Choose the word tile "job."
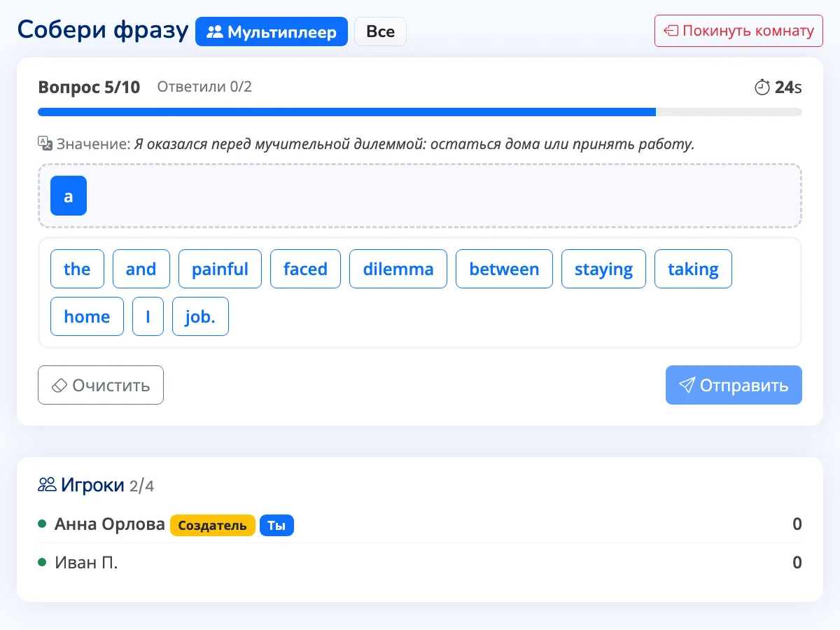Image resolution: width=840 pixels, height=630 pixels. point(200,316)
